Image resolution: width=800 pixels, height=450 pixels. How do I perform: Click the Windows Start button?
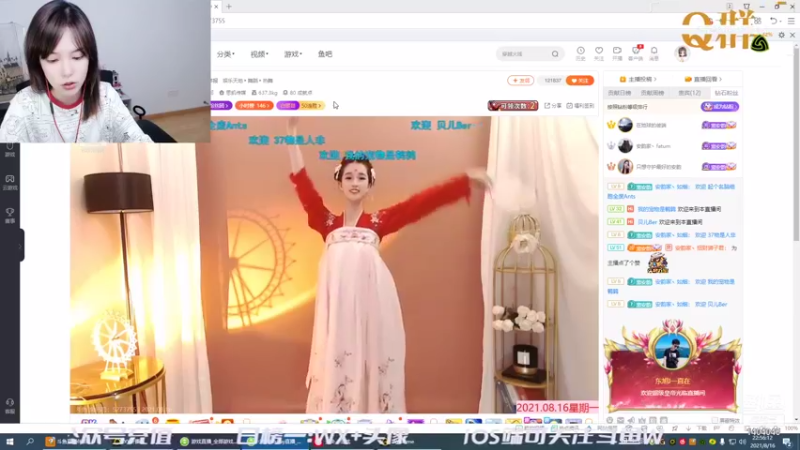(x=10, y=442)
